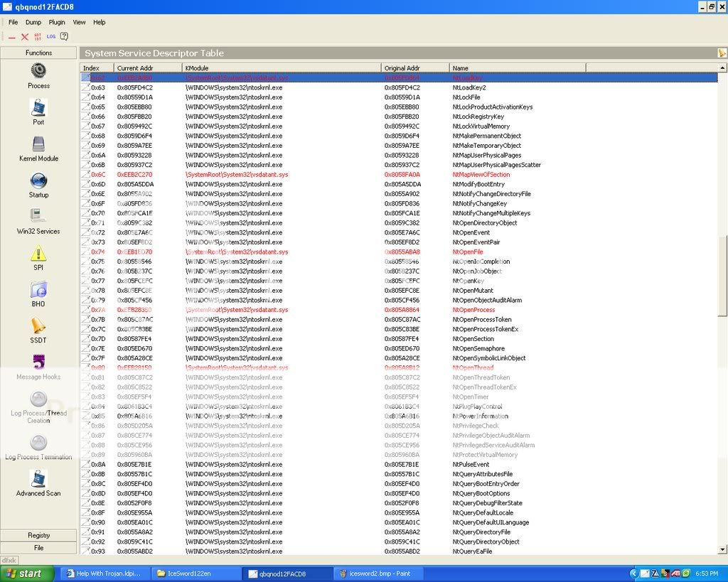Click the SSDT bell icon

[38, 326]
